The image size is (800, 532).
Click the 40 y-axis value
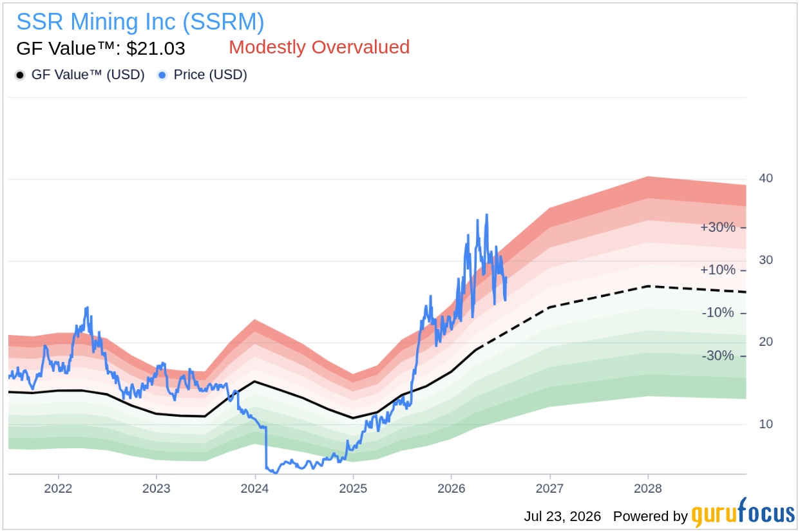click(765, 178)
